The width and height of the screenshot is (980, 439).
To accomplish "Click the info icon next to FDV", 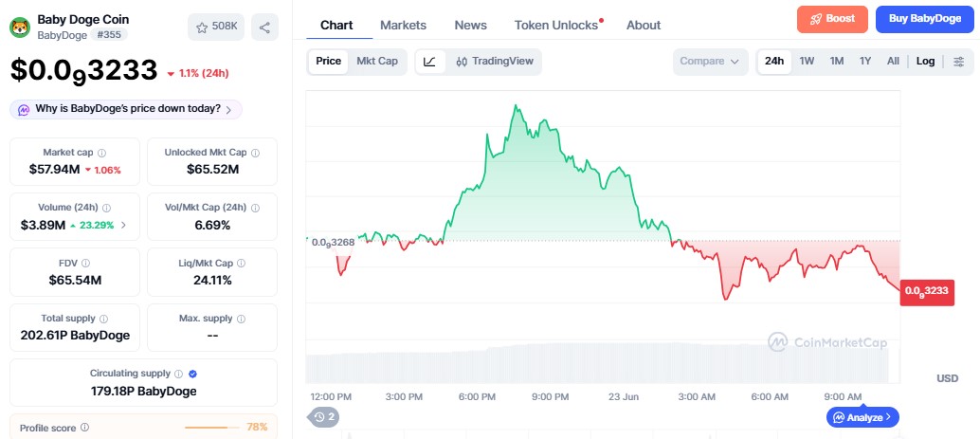I will [x=85, y=264].
